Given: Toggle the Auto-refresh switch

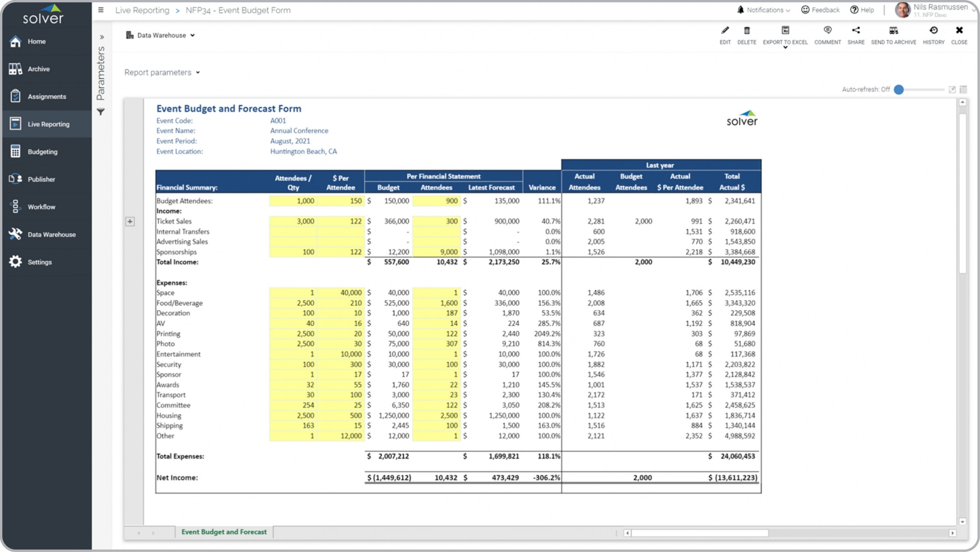Looking at the screenshot, I should click(899, 90).
